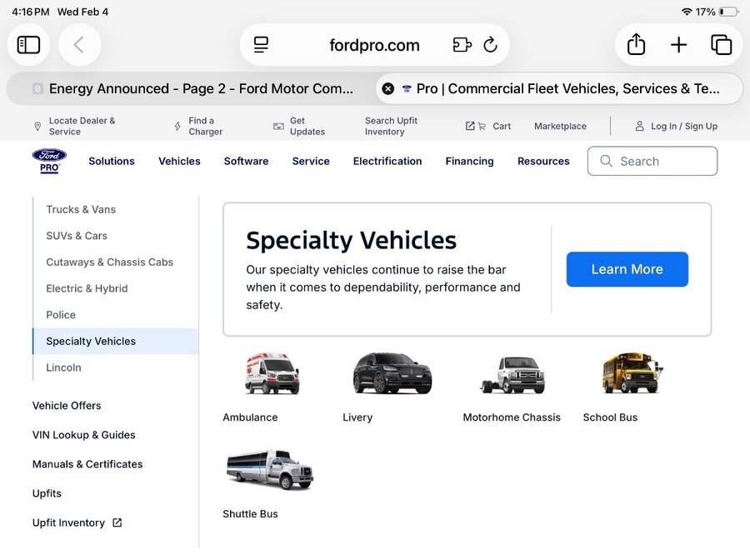Select Police in the sidebar list
This screenshot has width=750, height=560.
pos(61,315)
